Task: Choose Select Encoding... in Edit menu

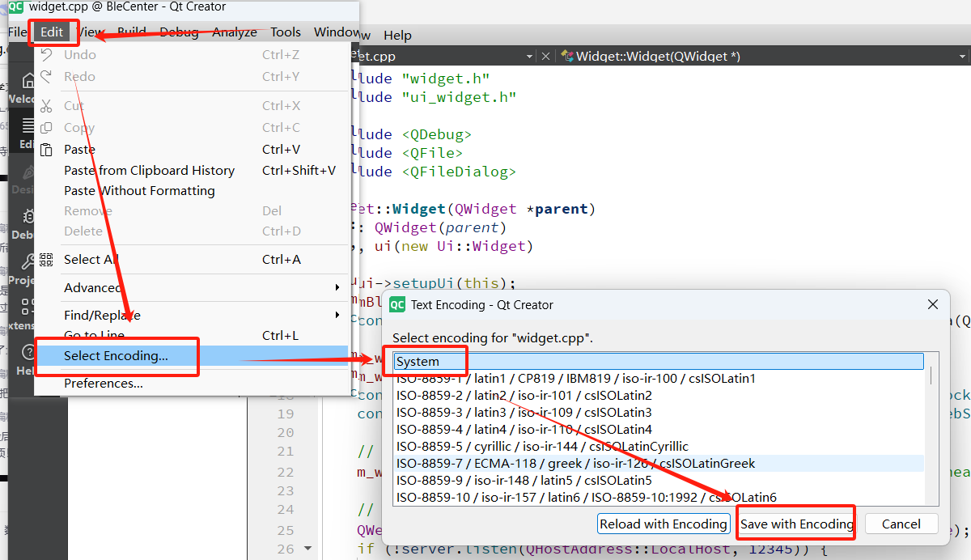Action: click(193, 356)
